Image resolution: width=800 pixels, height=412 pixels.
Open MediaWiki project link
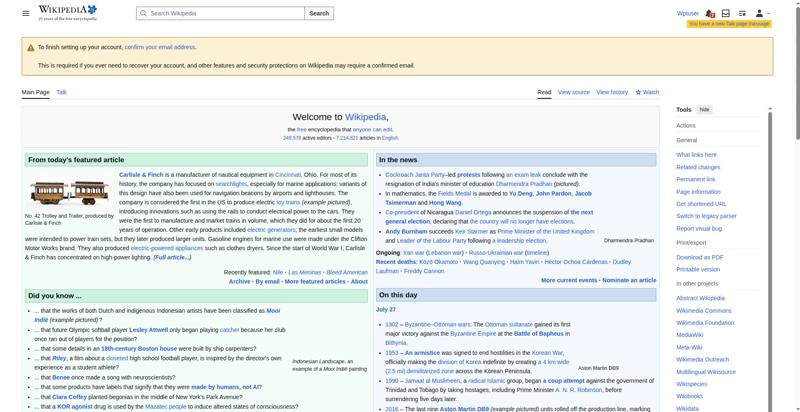pos(689,335)
